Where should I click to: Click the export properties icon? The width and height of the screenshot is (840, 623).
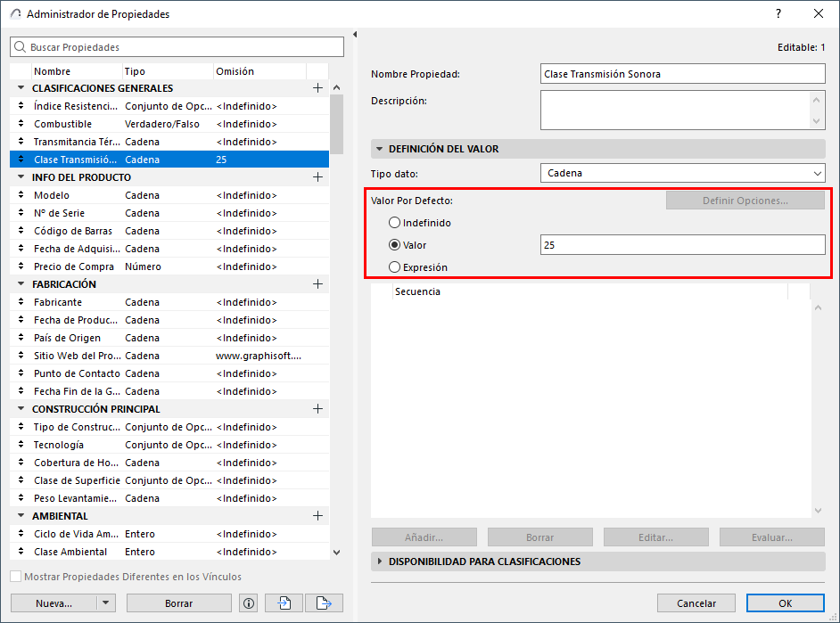(324, 603)
